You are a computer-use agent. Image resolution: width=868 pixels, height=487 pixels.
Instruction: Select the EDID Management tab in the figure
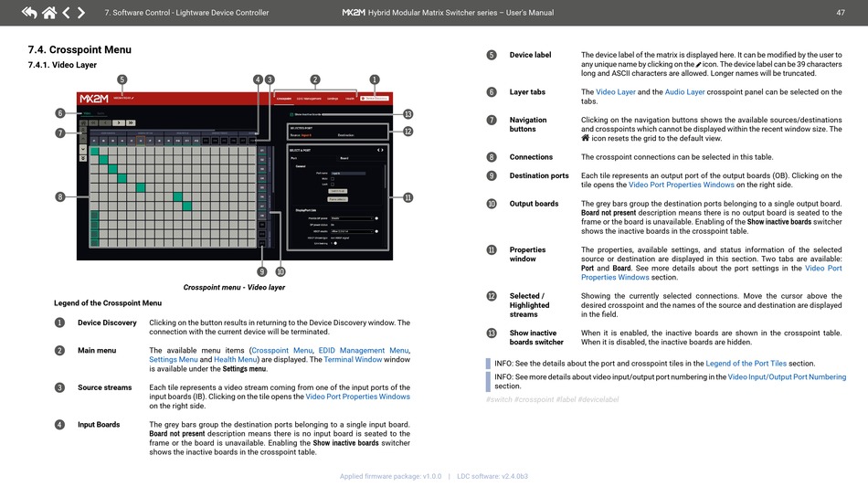(309, 99)
